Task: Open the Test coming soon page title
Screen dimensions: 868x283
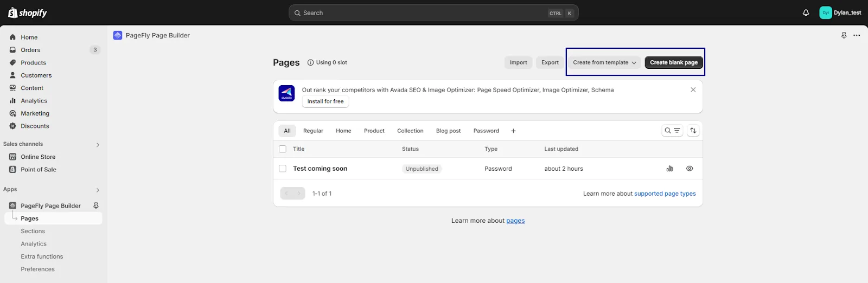Action: point(320,169)
